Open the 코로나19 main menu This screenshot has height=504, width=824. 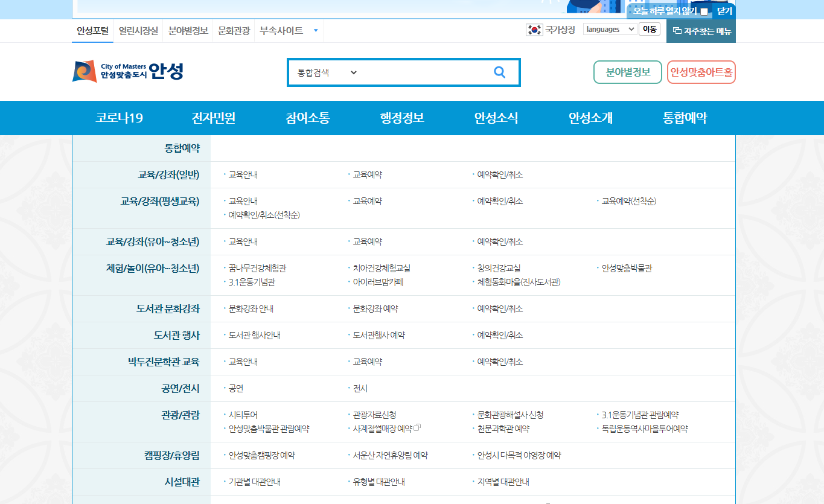(120, 118)
